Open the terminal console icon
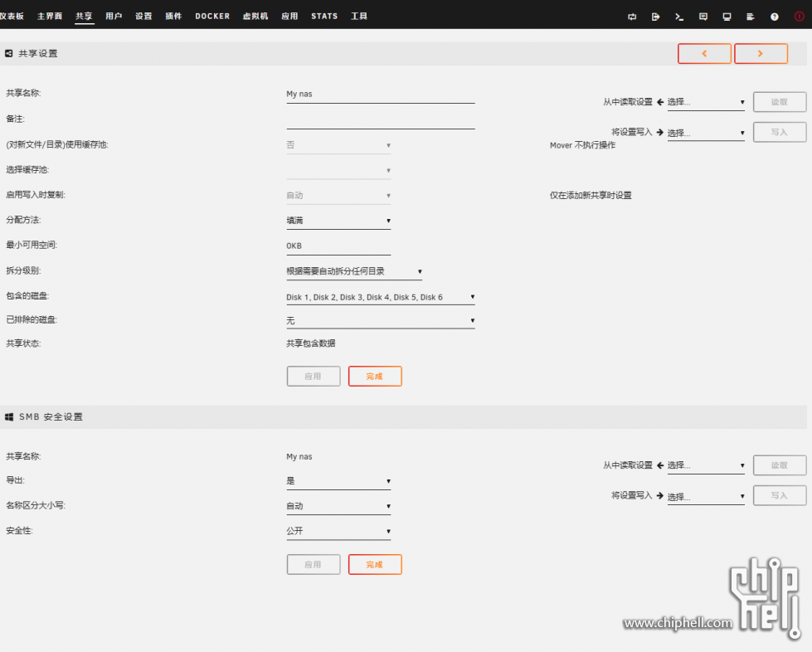Viewport: 812px width, 652px height. click(679, 17)
